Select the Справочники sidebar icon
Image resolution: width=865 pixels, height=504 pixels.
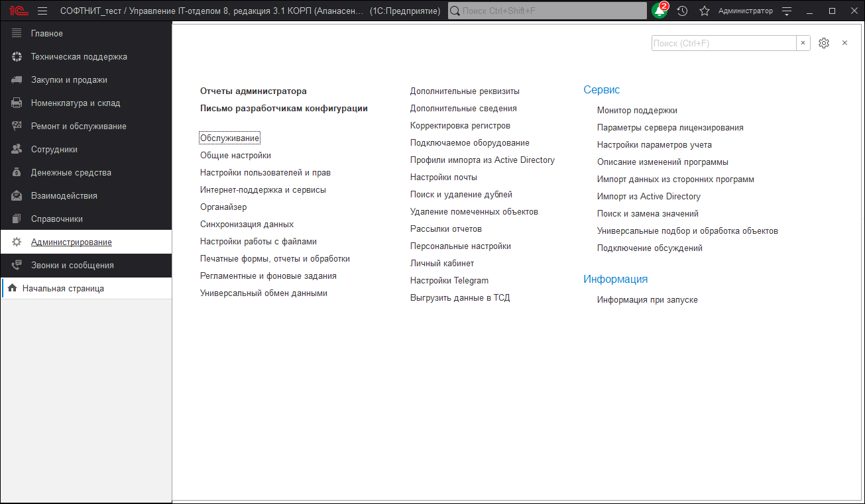pyautogui.click(x=15, y=218)
